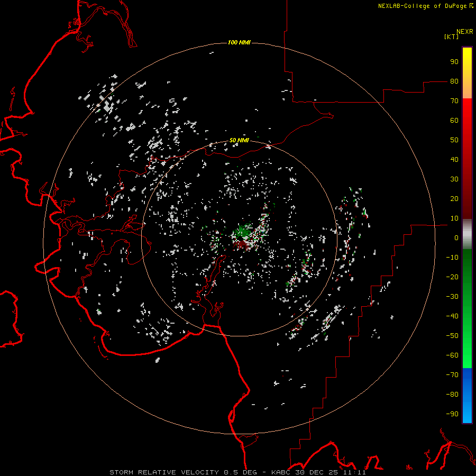Click the NEXR label above the color scale
Screen dimensions: 476x476
[465, 31]
